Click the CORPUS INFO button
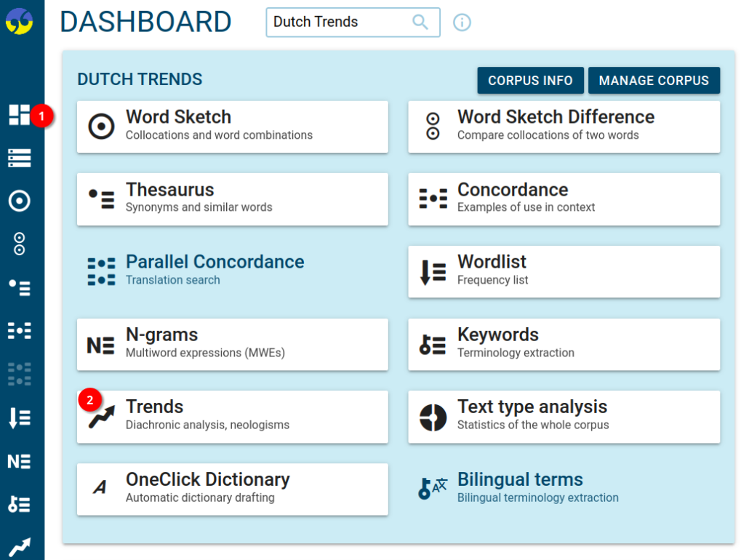This screenshot has height=560, width=749. [530, 80]
